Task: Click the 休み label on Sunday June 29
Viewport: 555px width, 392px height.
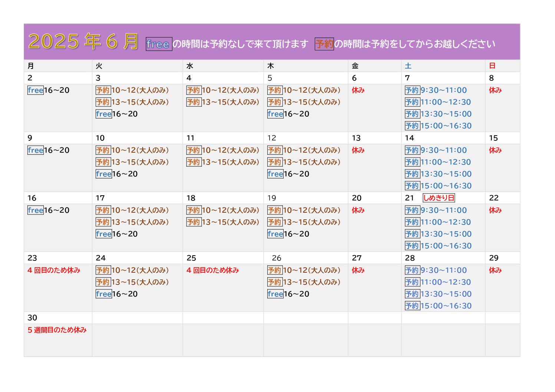Action: 495,270
